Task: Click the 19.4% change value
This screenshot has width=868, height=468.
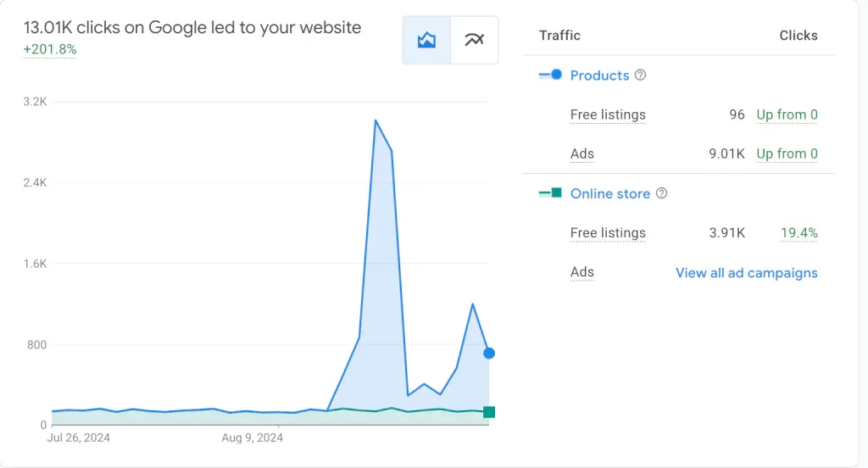Action: 798,233
